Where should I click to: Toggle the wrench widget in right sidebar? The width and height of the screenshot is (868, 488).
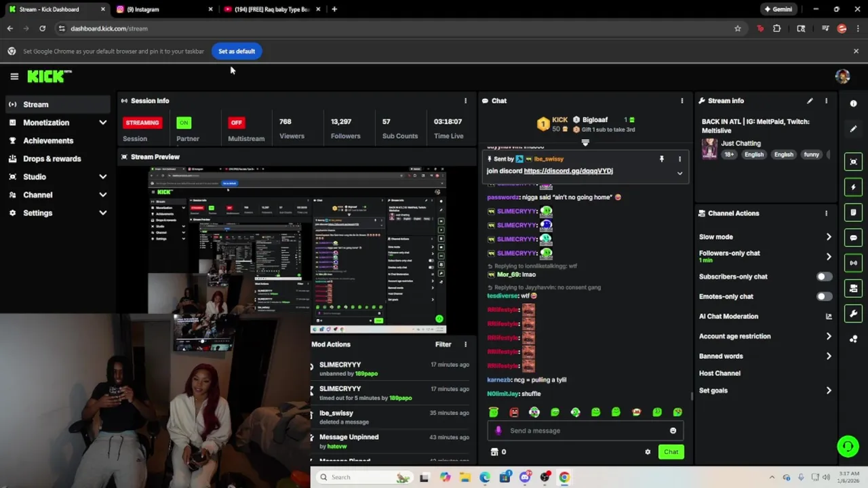coord(853,314)
